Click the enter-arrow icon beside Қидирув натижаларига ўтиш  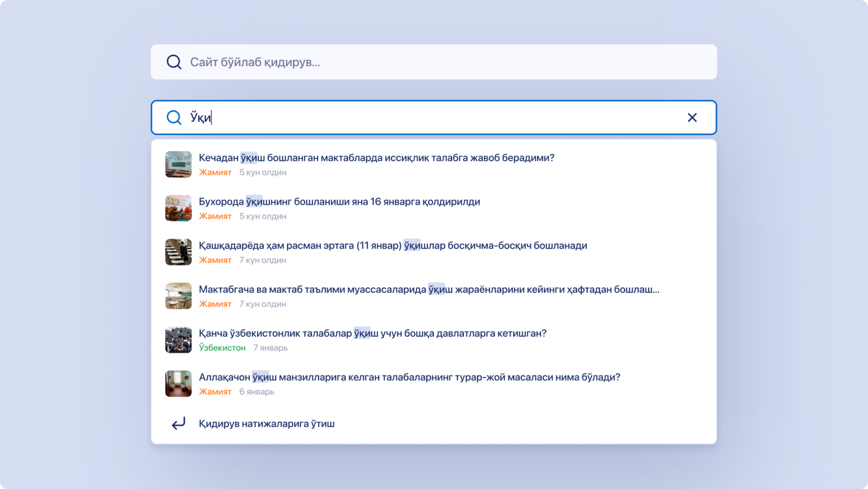(x=178, y=423)
